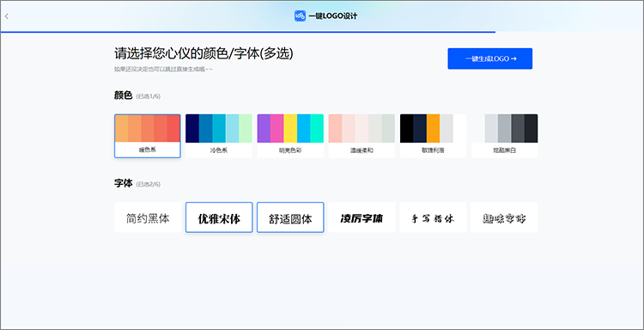Click the 一键LOGO设计 app logo icon
The image size is (644, 330).
click(300, 16)
